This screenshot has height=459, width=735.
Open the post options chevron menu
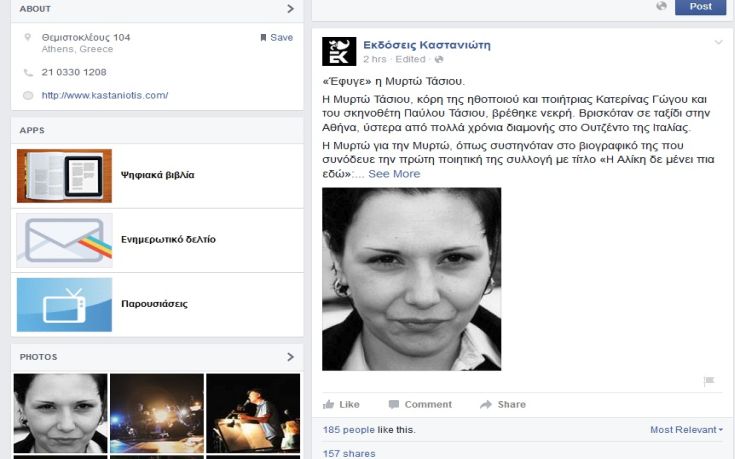pyautogui.click(x=718, y=43)
